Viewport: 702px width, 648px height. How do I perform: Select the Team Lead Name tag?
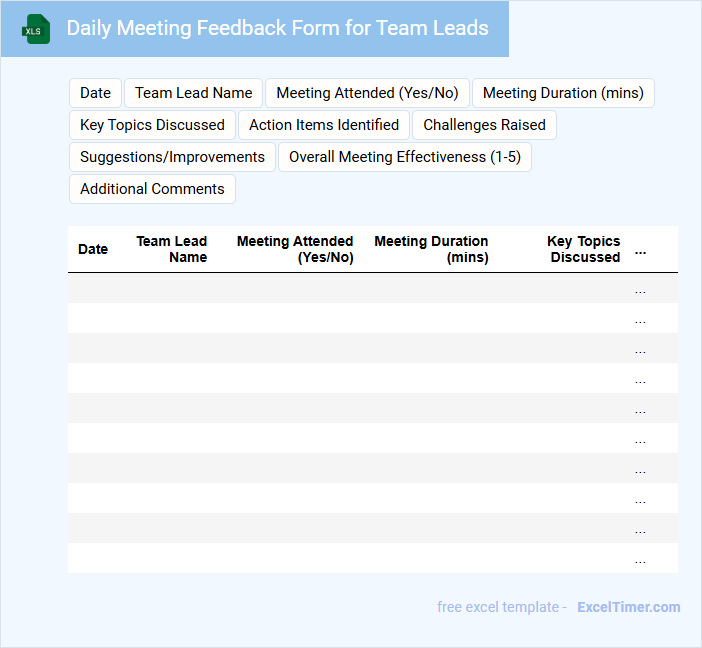[194, 93]
